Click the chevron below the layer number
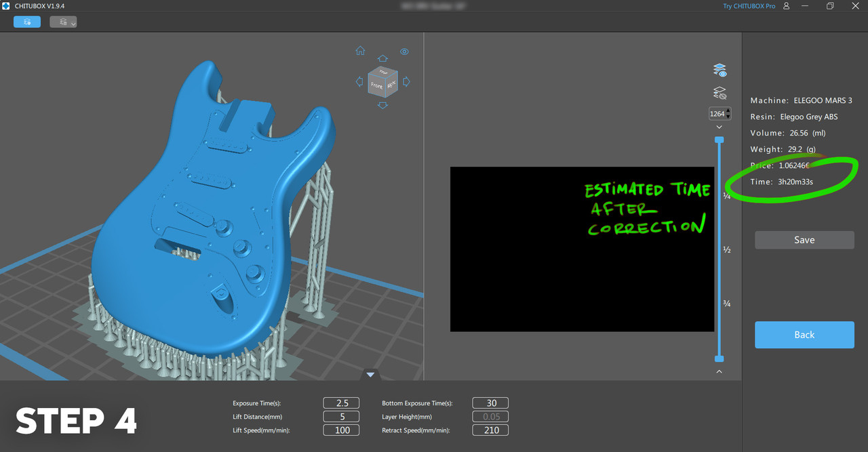The width and height of the screenshot is (868, 452). 719,127
